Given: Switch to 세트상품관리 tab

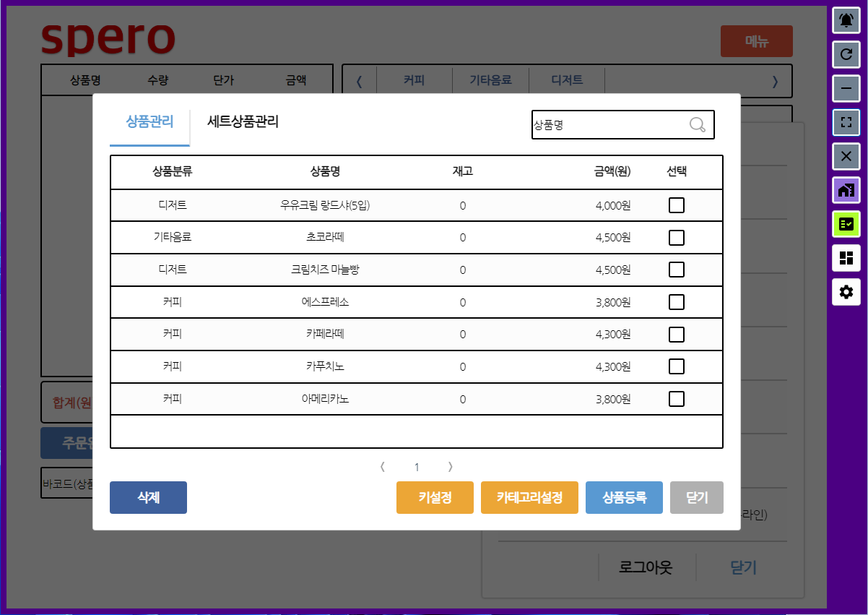Looking at the screenshot, I should pyautogui.click(x=243, y=122).
